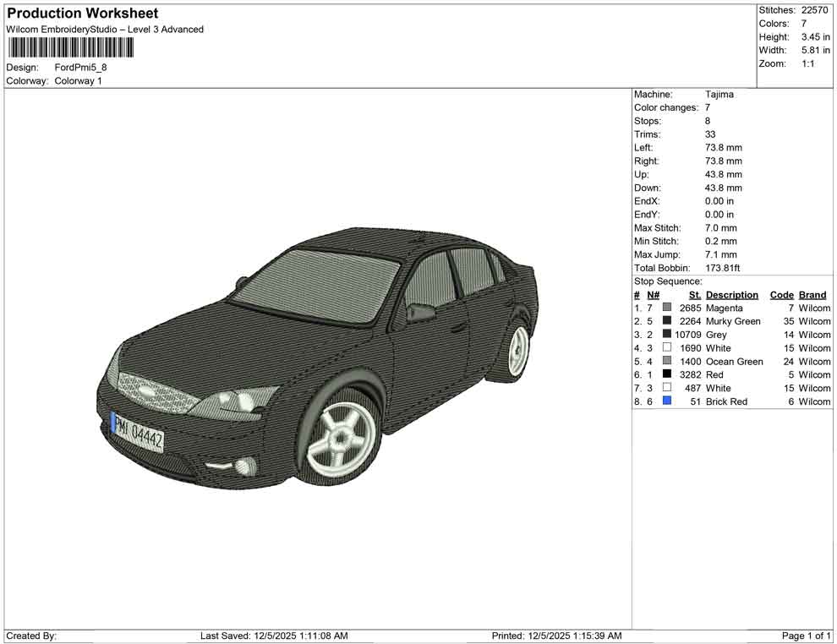Click the Tajima machine value

719,95
